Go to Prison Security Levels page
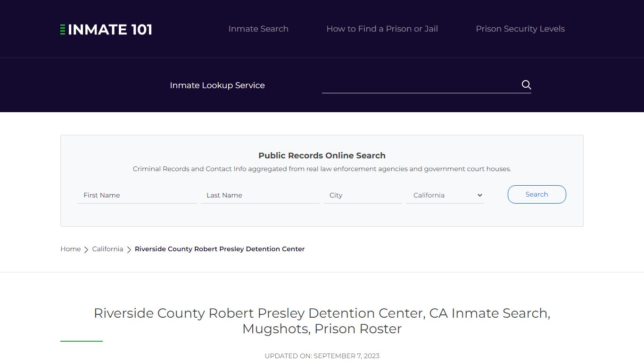This screenshot has height=362, width=644. 520,29
